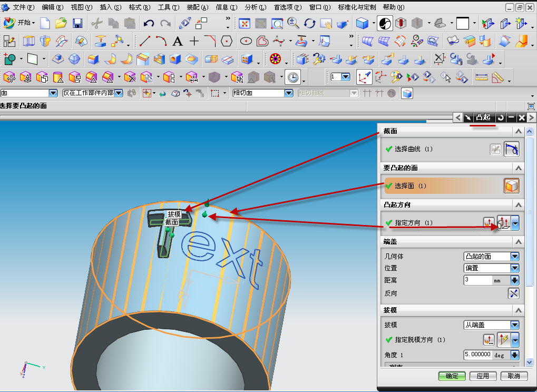Open the 位置 dropdown showing 偏置
This screenshot has width=537, height=392.
[491, 268]
